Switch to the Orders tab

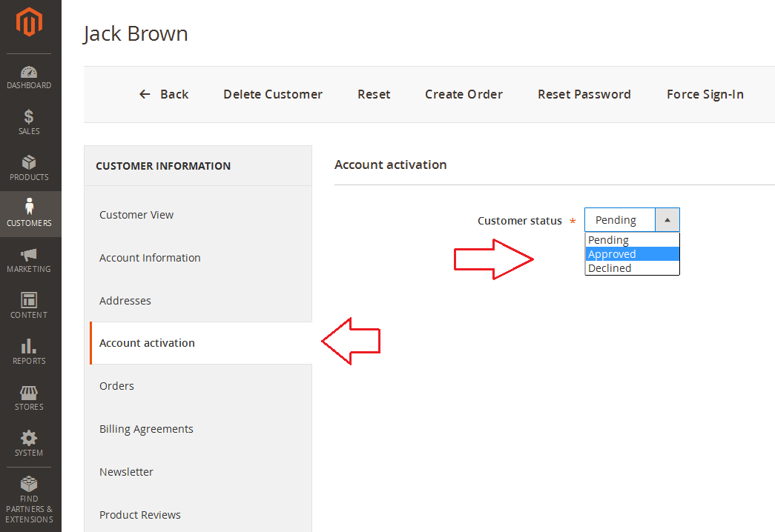click(x=116, y=385)
